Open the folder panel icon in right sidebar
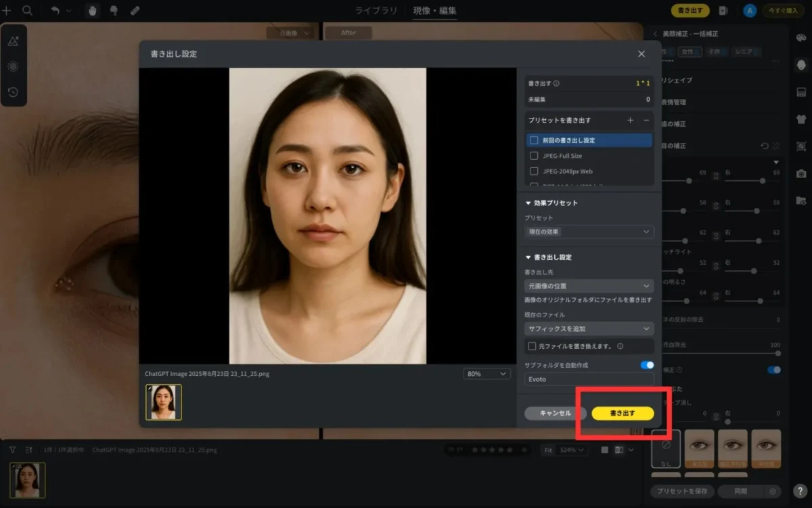The height and width of the screenshot is (508, 812). pyautogui.click(x=801, y=200)
